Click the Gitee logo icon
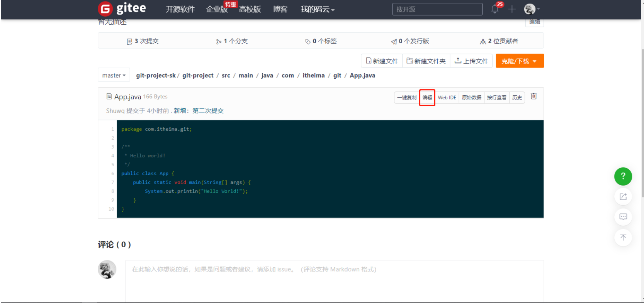Viewport: 644px width, 304px height. [x=105, y=8]
